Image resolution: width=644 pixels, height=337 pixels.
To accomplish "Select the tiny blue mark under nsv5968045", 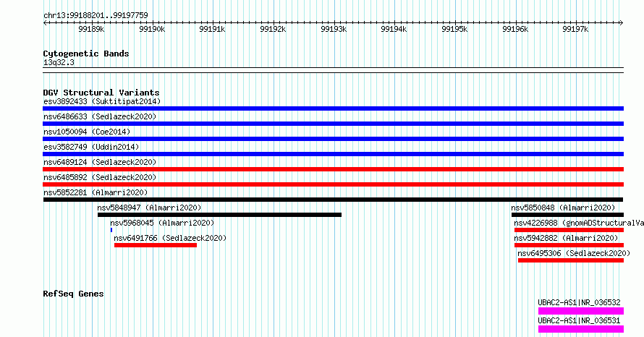I will [x=111, y=230].
